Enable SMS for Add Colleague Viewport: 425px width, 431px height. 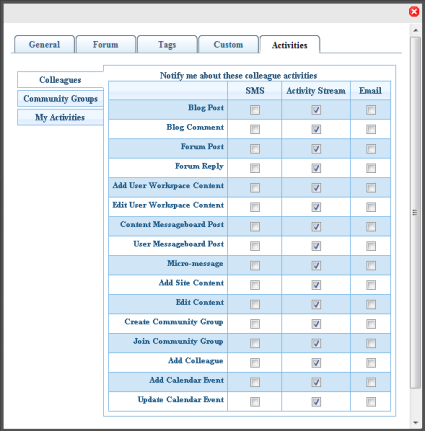[x=255, y=363]
